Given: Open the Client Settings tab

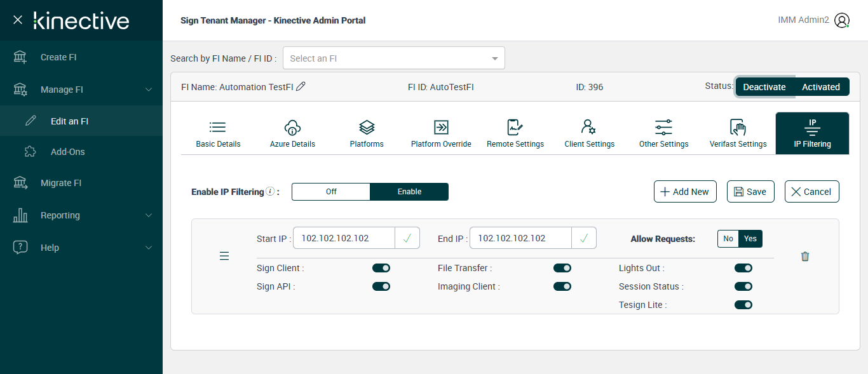Looking at the screenshot, I should click(590, 133).
